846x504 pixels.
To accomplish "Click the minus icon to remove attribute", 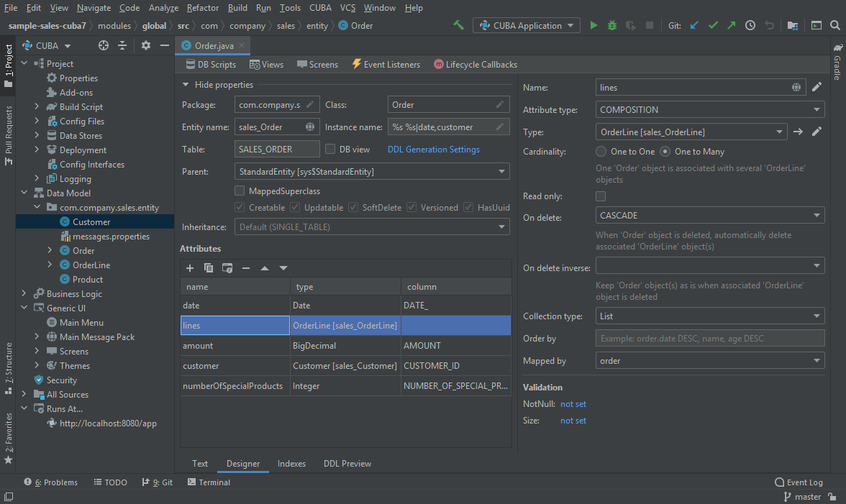I will pos(246,268).
